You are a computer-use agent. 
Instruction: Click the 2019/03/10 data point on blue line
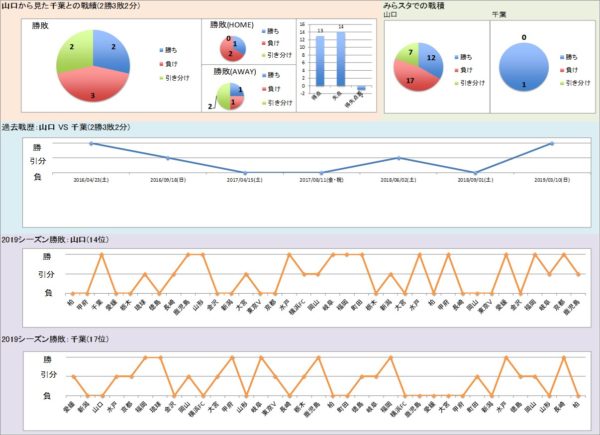click(552, 144)
